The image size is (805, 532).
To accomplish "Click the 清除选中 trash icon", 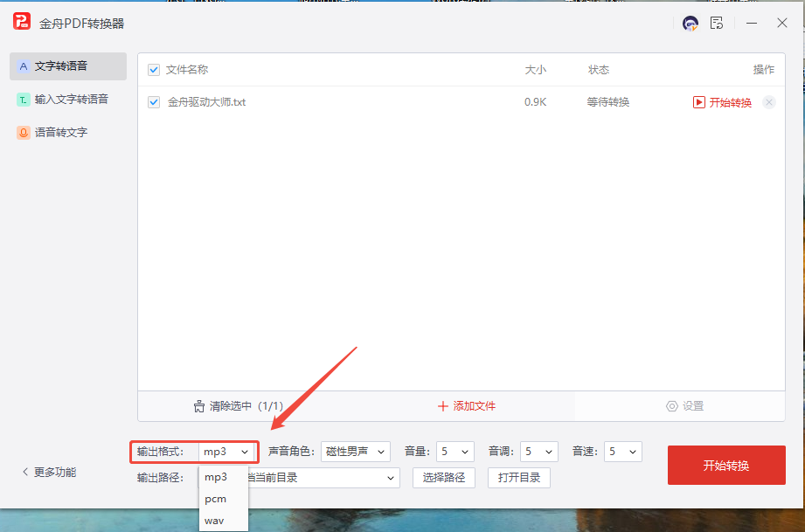I will coord(199,407).
